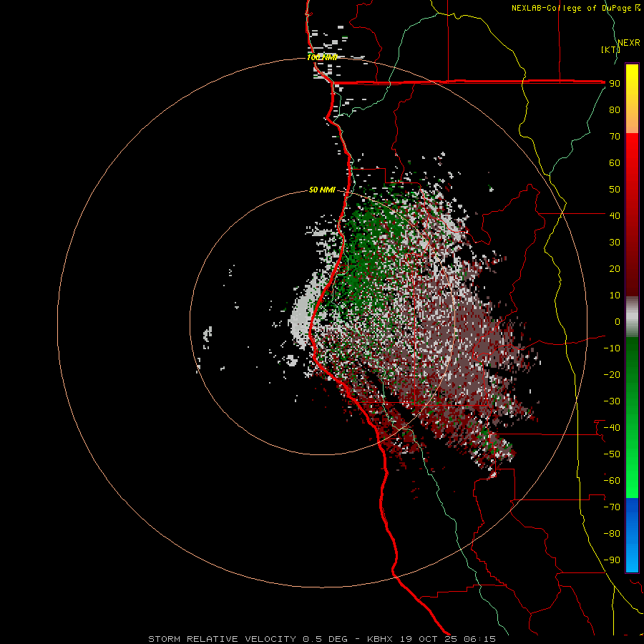
Task: Click the [KT] units label above color bar
Action: [x=610, y=49]
